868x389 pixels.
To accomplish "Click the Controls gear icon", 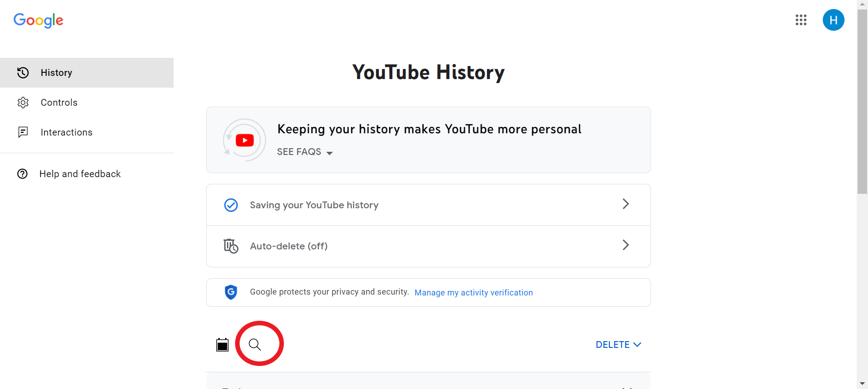I will click(x=23, y=103).
